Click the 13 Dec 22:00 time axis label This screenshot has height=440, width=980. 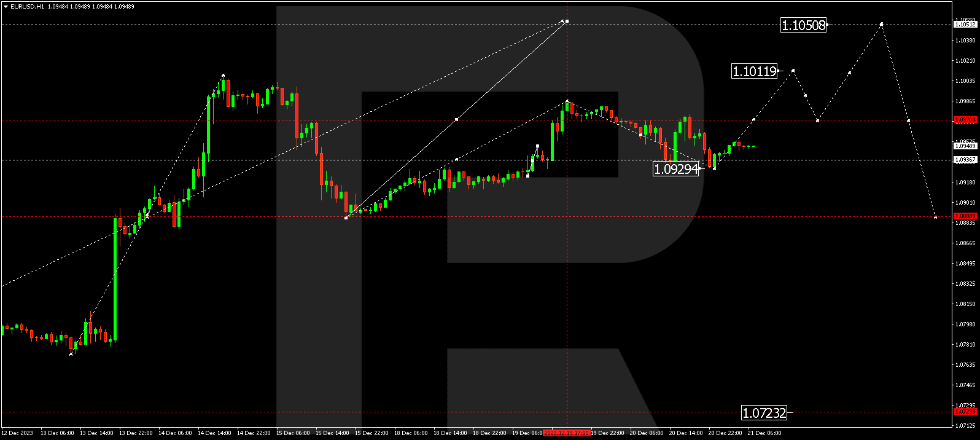(x=136, y=433)
